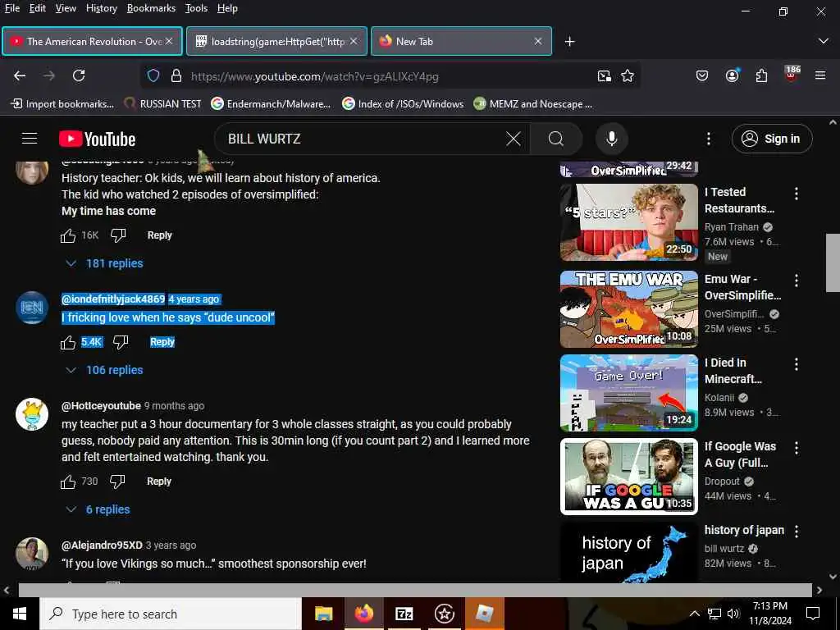
Task: Dislike the 'My time has come' comment
Action: [118, 235]
